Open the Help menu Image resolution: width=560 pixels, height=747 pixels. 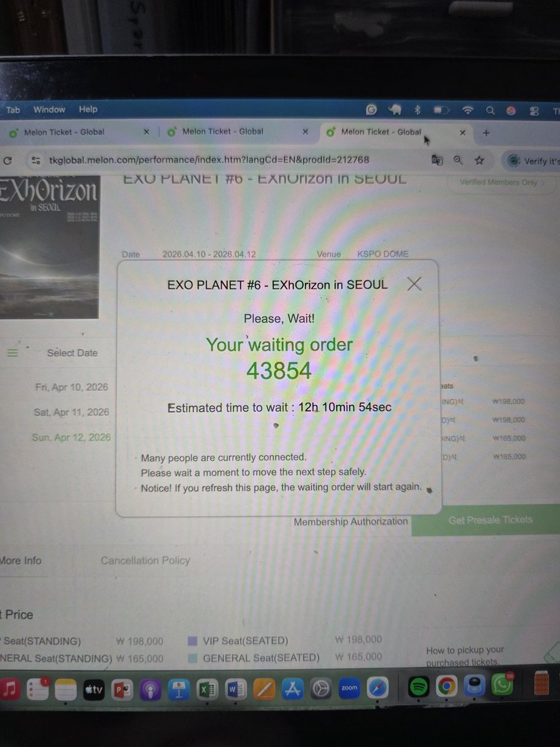(88, 109)
